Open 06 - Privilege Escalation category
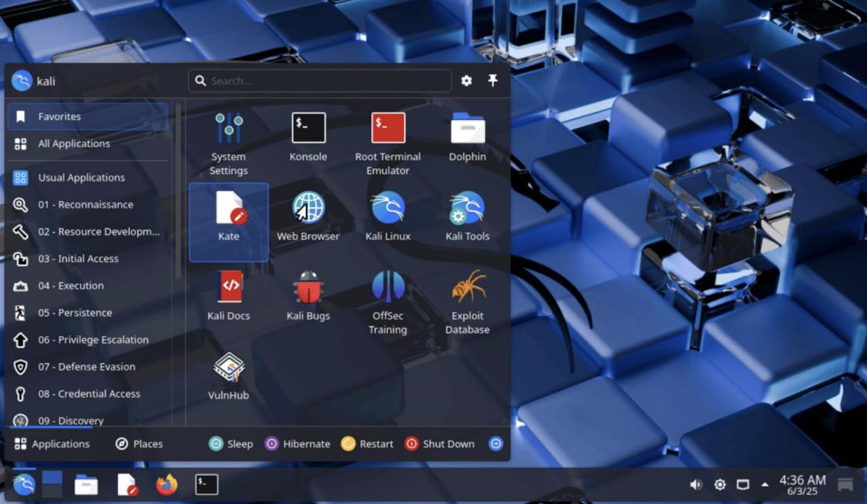867x504 pixels. click(88, 340)
